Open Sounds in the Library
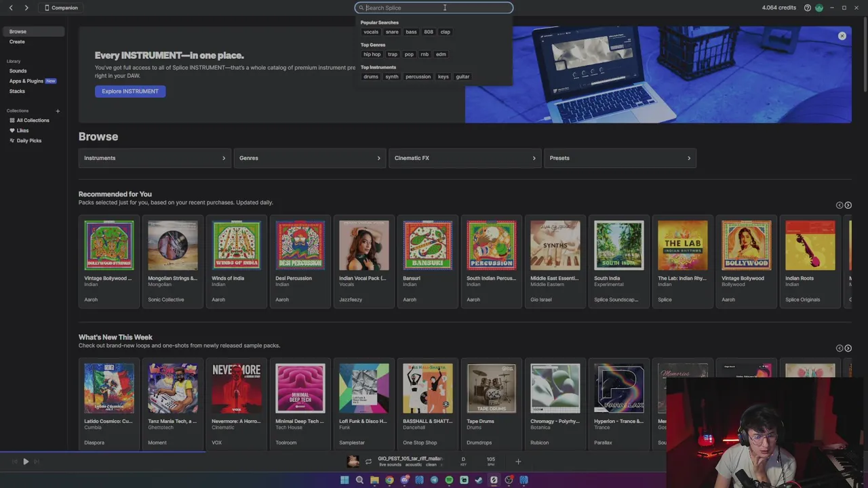Viewport: 868px width, 488px height. 18,70
